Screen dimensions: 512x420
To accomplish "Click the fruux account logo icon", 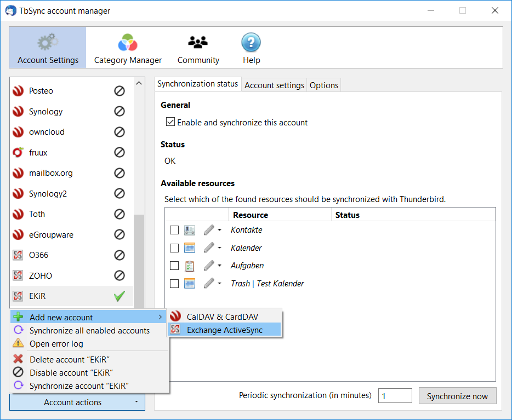I will pyautogui.click(x=18, y=152).
